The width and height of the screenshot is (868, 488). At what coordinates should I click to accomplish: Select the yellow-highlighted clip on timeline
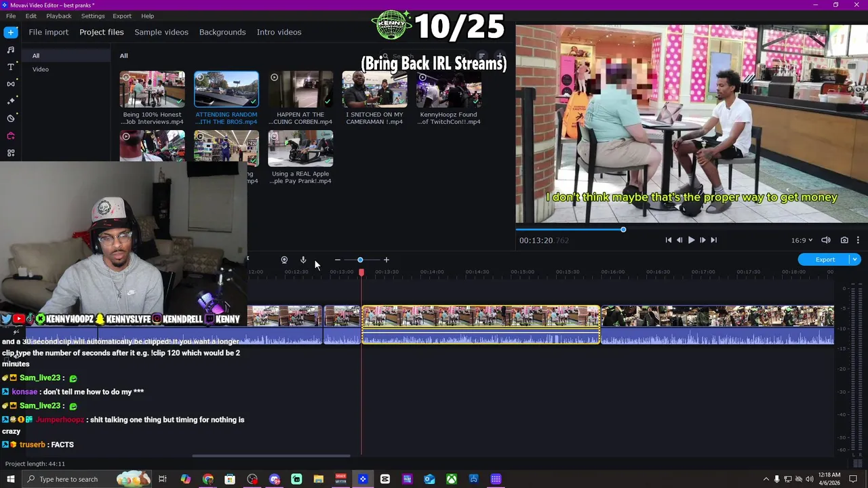(x=481, y=325)
